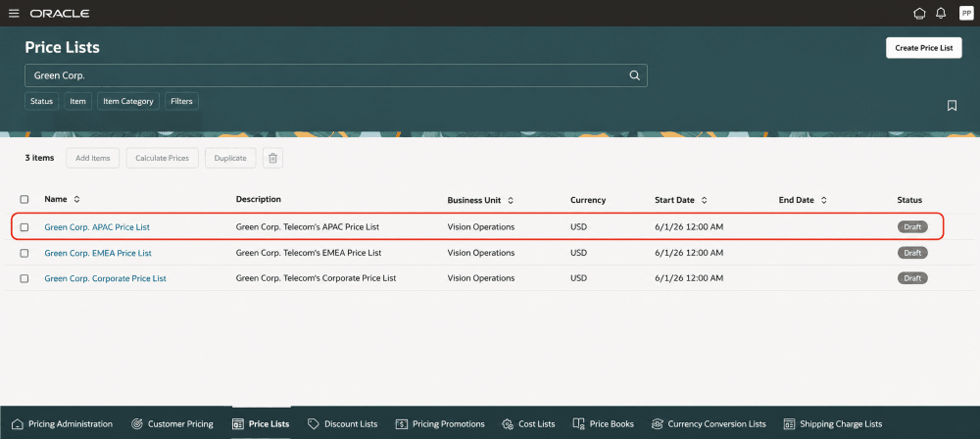This screenshot has width=980, height=439.
Task: Click the Create Price List button
Action: [924, 48]
